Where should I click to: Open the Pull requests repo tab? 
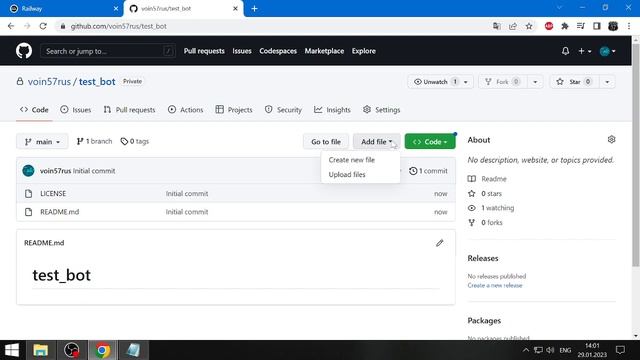pos(129,110)
